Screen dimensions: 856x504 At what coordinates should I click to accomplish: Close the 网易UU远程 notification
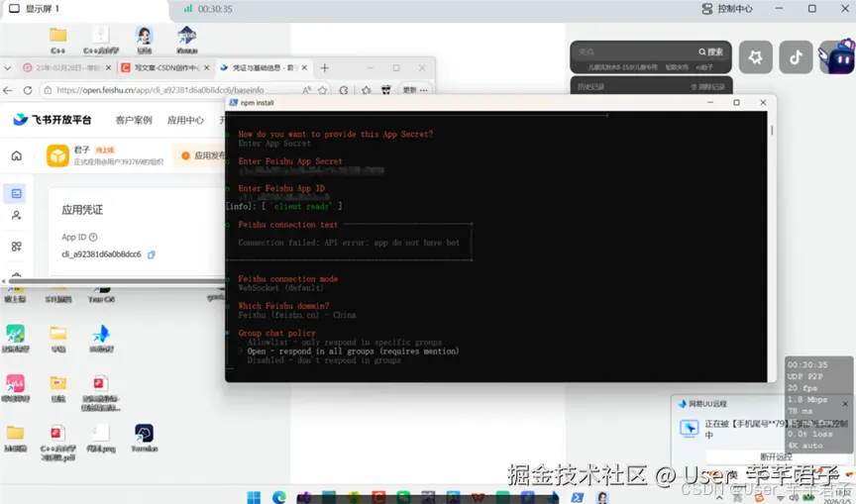pyautogui.click(x=845, y=404)
